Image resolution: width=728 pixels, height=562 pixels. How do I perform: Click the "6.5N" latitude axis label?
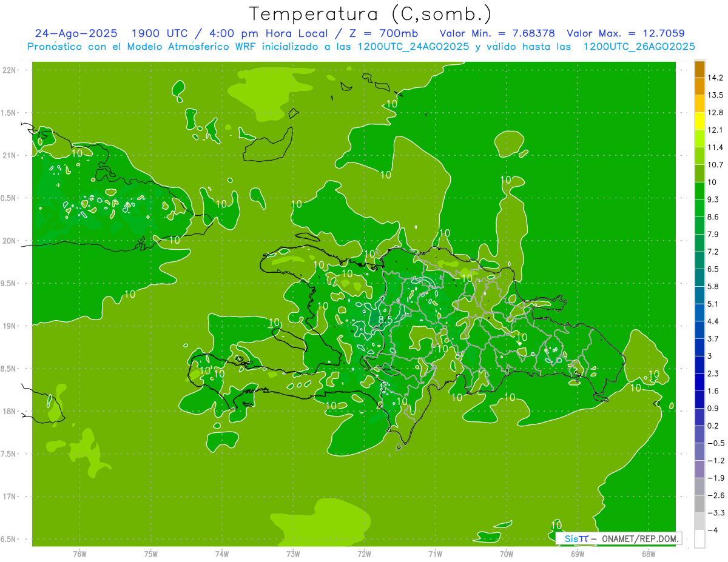[8, 540]
